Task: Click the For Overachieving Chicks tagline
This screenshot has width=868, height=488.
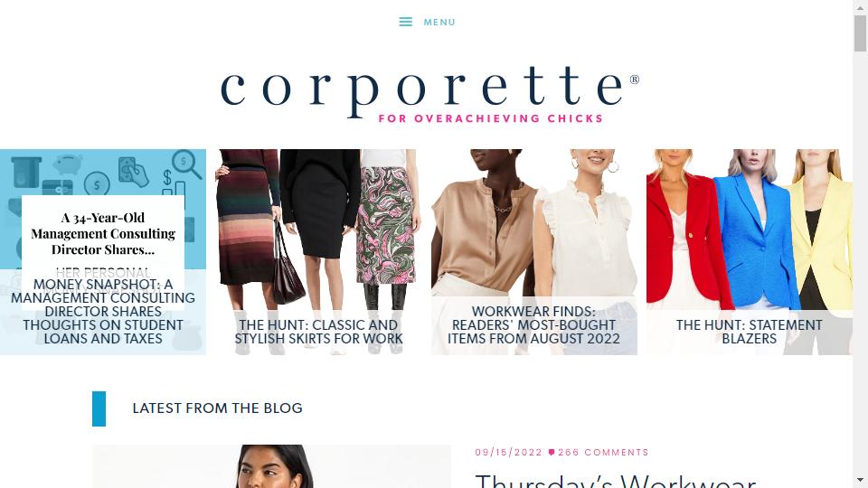Action: pyautogui.click(x=491, y=118)
